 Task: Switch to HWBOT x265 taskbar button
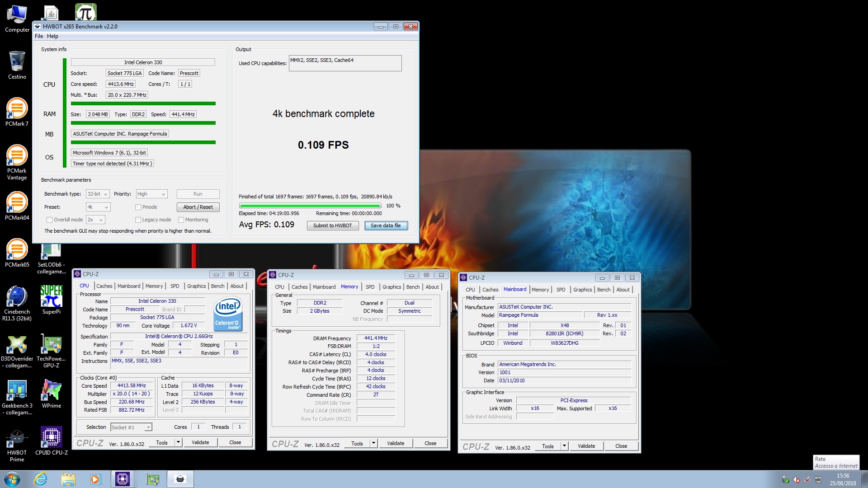click(x=180, y=479)
